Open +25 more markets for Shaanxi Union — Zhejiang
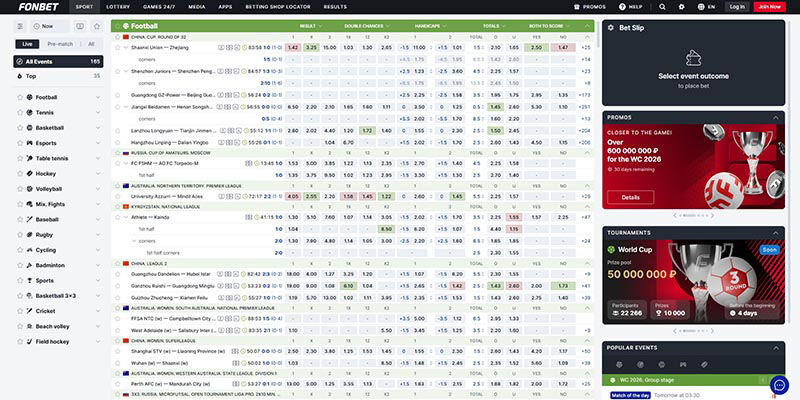This screenshot has width=800, height=400. tap(585, 47)
